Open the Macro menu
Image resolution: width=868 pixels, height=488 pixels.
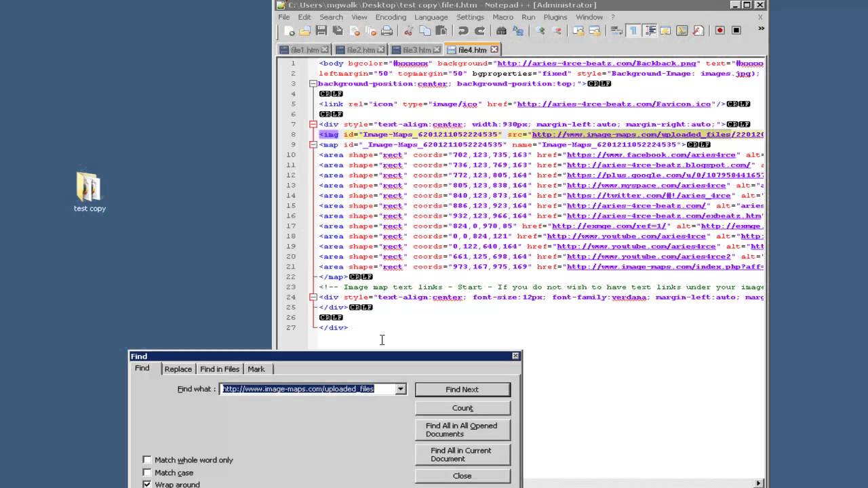[502, 17]
